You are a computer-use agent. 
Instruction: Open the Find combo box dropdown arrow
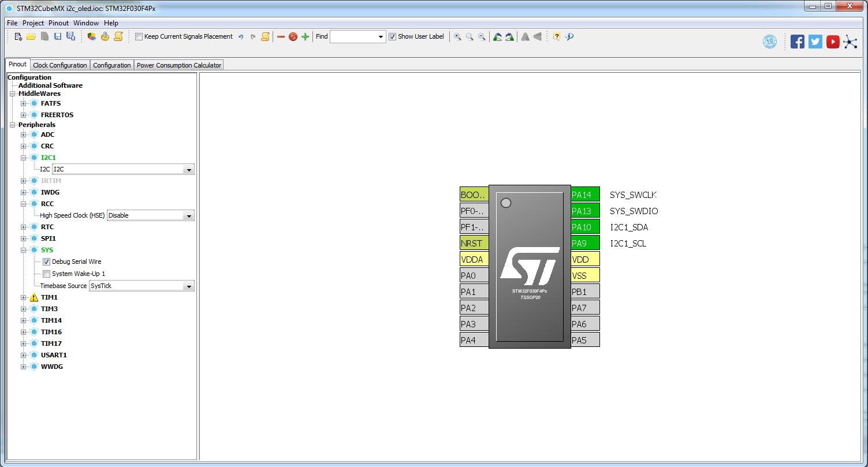381,36
